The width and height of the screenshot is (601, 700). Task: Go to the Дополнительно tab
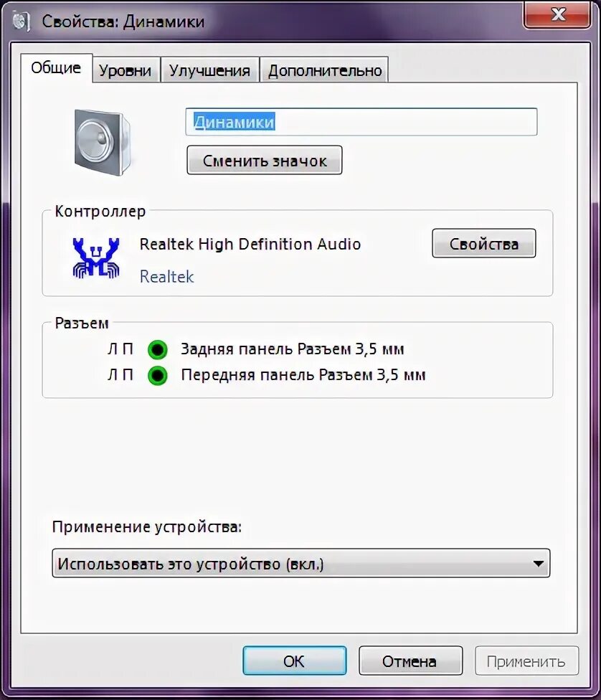pyautogui.click(x=325, y=70)
